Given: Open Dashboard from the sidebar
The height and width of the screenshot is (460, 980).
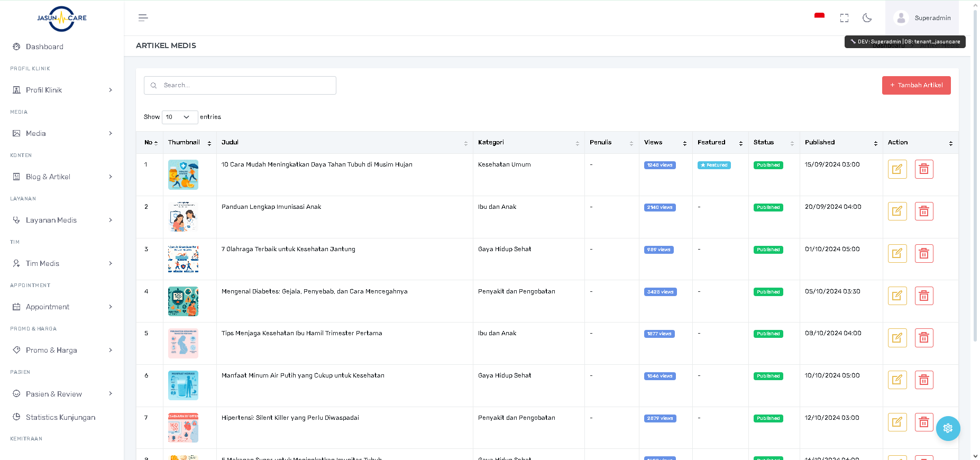Looking at the screenshot, I should pos(44,47).
